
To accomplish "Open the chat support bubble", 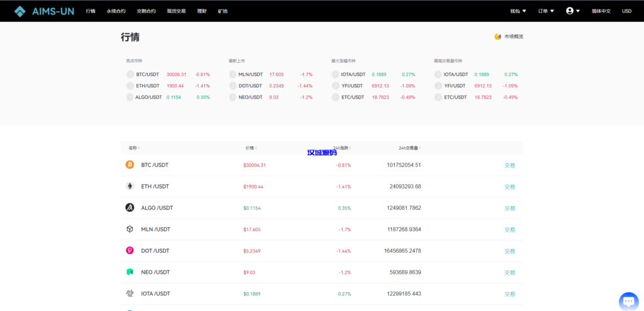I will coord(628,301).
